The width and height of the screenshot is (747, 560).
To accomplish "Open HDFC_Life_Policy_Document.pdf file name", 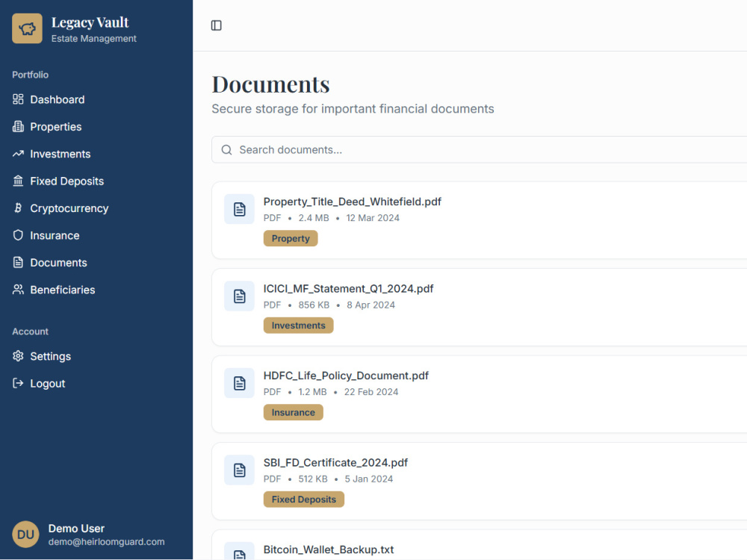I will (x=346, y=376).
